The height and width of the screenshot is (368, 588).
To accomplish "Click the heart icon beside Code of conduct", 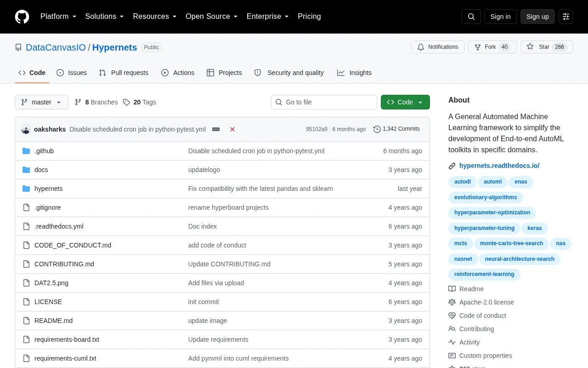I will [452, 316].
